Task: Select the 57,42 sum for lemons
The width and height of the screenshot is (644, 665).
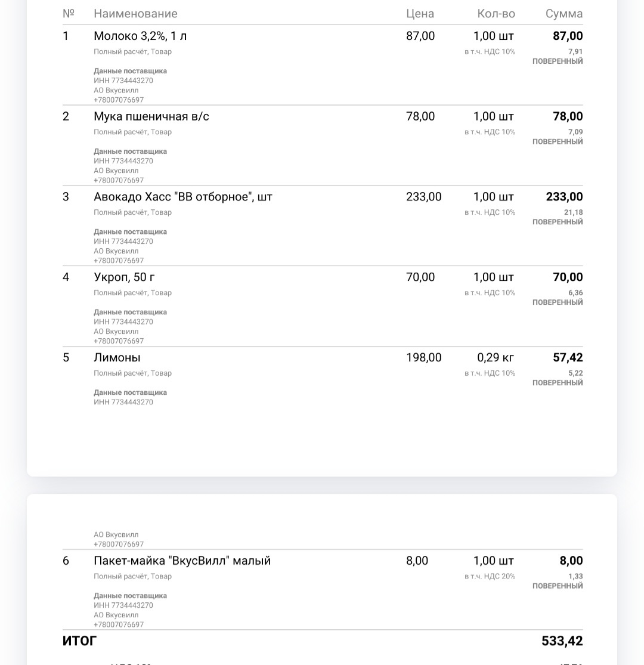Action: click(568, 358)
